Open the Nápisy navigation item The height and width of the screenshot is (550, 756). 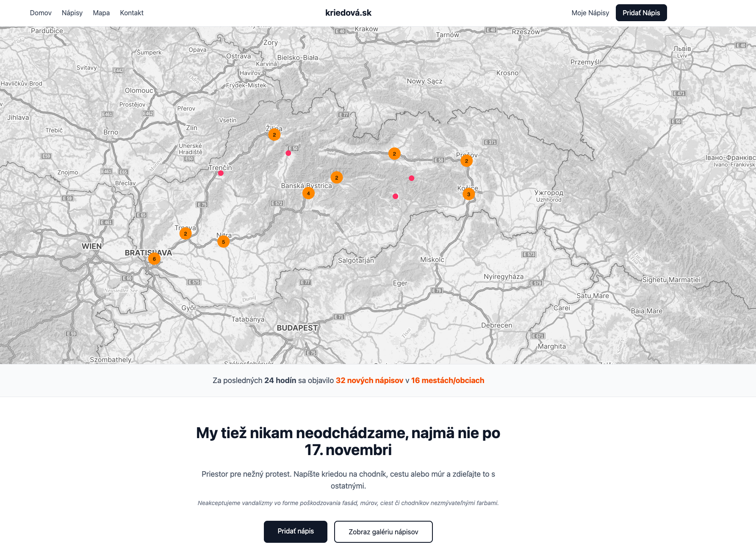72,13
